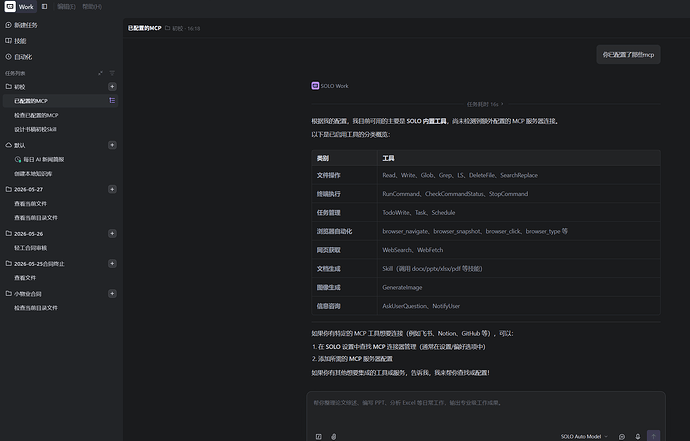Expand the 任务耗时 16s details
Viewport: 690px width, 441px height.
click(485, 104)
